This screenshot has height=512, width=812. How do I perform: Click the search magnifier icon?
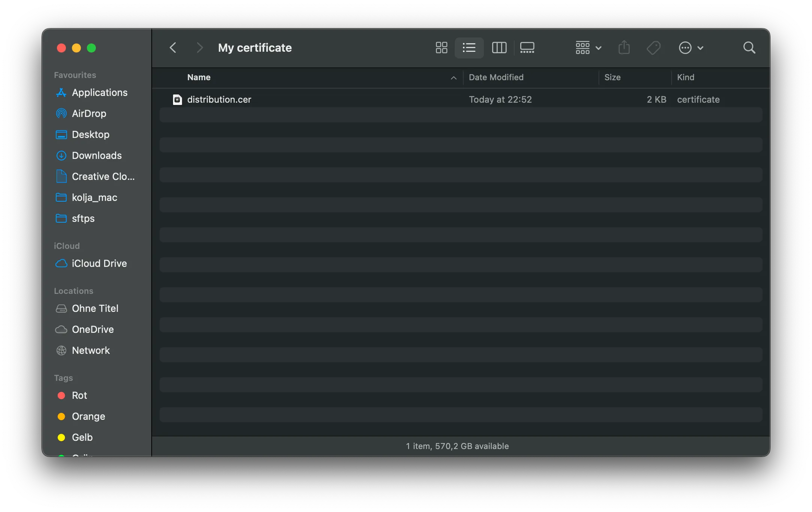tap(749, 48)
